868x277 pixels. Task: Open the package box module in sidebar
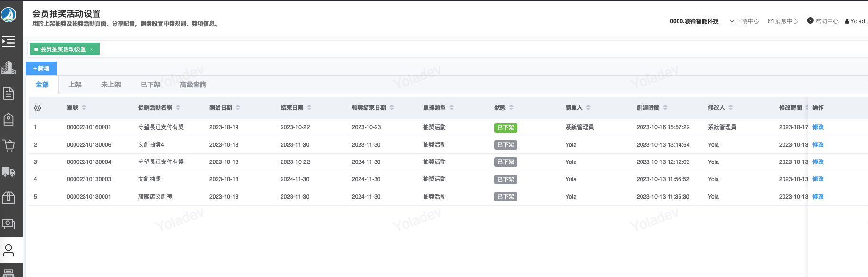[x=9, y=198]
